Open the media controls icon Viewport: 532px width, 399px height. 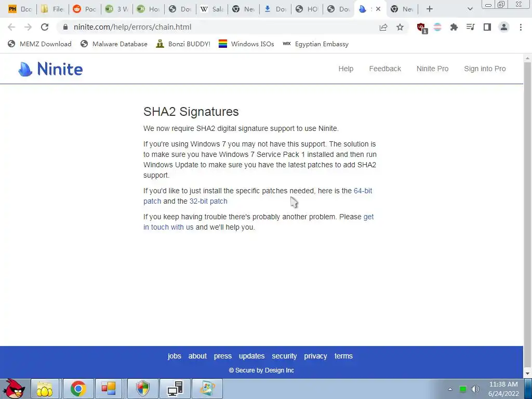(470, 27)
